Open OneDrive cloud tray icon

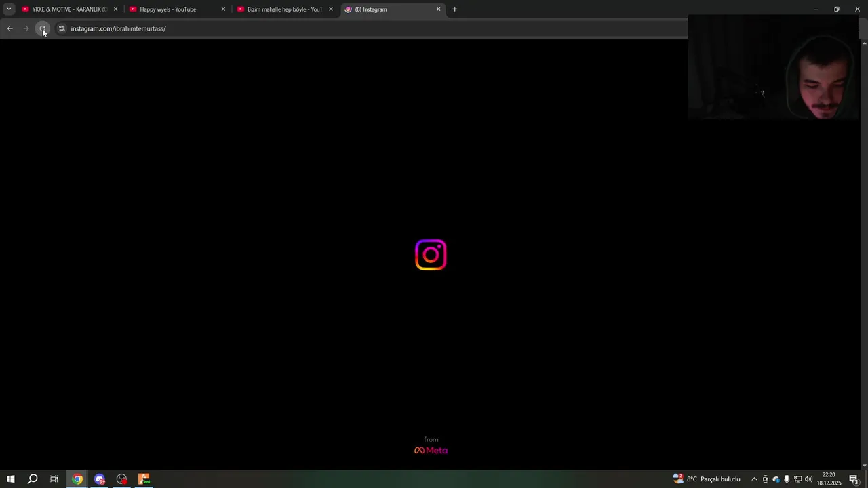tap(776, 479)
